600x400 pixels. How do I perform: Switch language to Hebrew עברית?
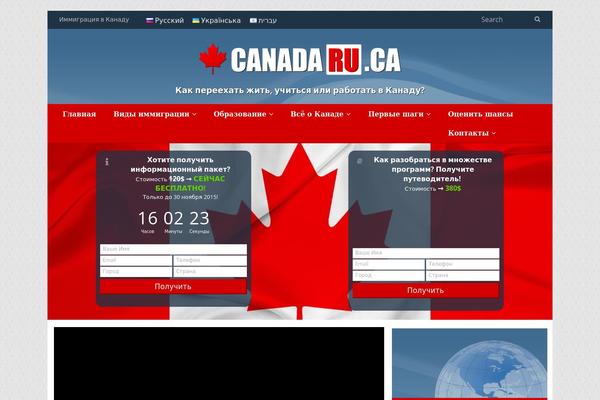coord(267,20)
